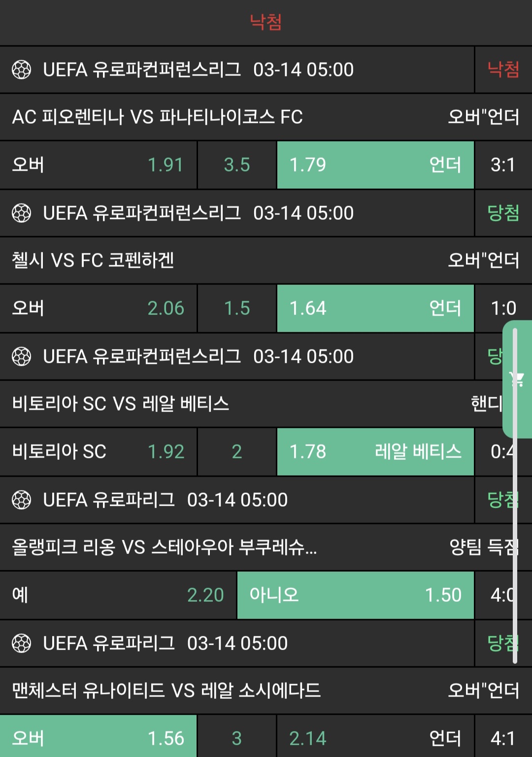Select 오버 1.91 for Fiorentina match

(99, 165)
